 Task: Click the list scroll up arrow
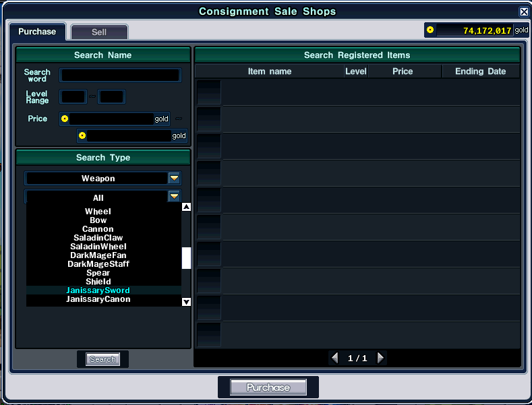pyautogui.click(x=186, y=207)
